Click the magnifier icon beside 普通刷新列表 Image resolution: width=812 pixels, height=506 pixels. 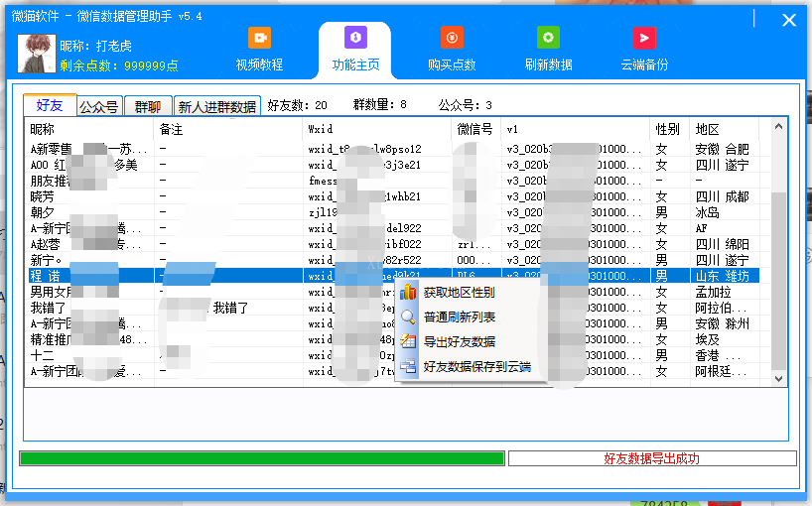[408, 317]
